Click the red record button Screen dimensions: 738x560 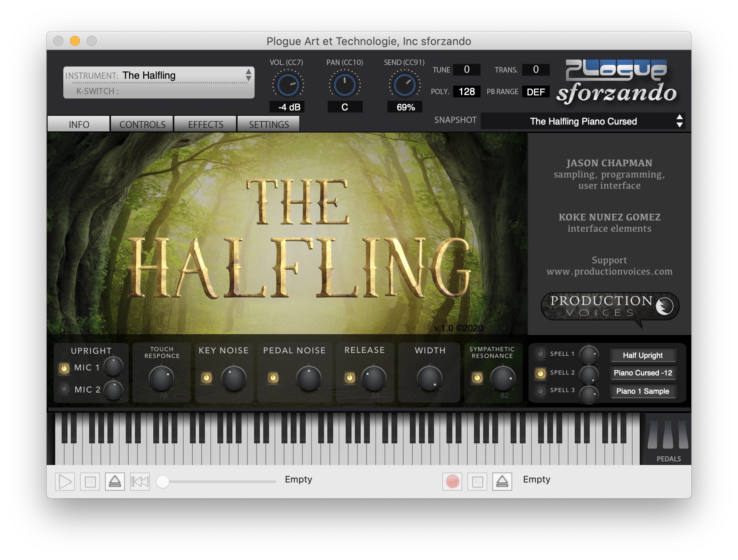[452, 482]
